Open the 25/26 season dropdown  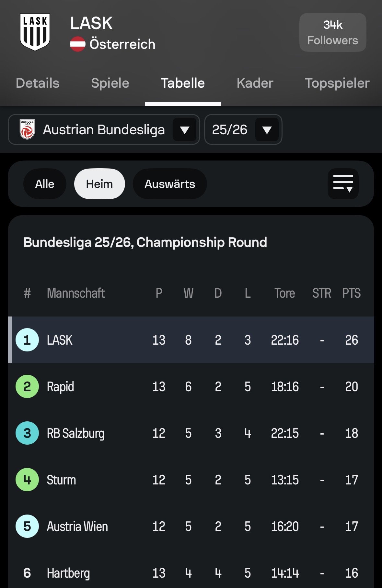pos(267,130)
